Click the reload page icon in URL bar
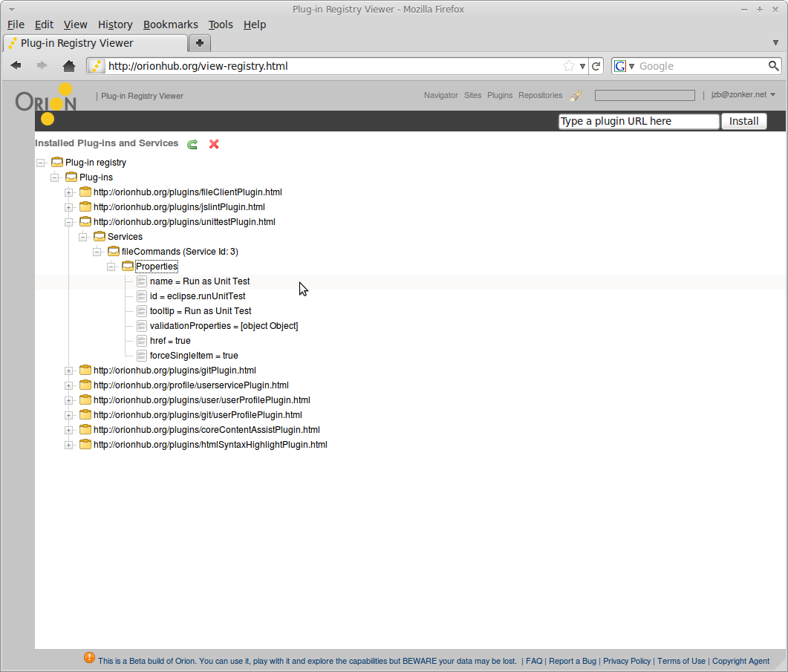This screenshot has width=788, height=672. click(x=596, y=66)
